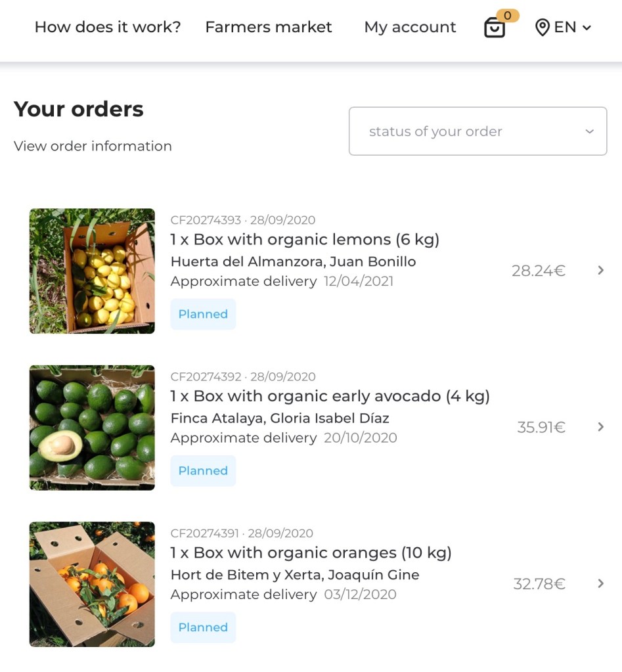
Task: Open the shopping cart icon
Action: pyautogui.click(x=495, y=28)
